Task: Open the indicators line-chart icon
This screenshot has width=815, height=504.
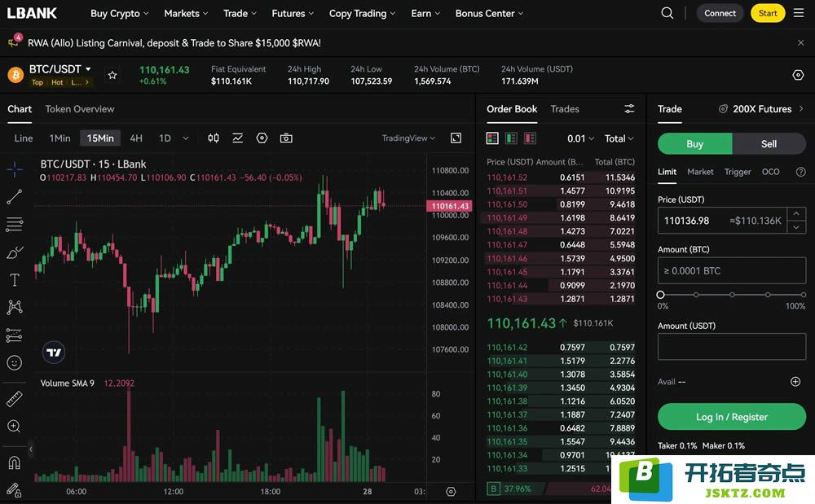Action: [237, 138]
